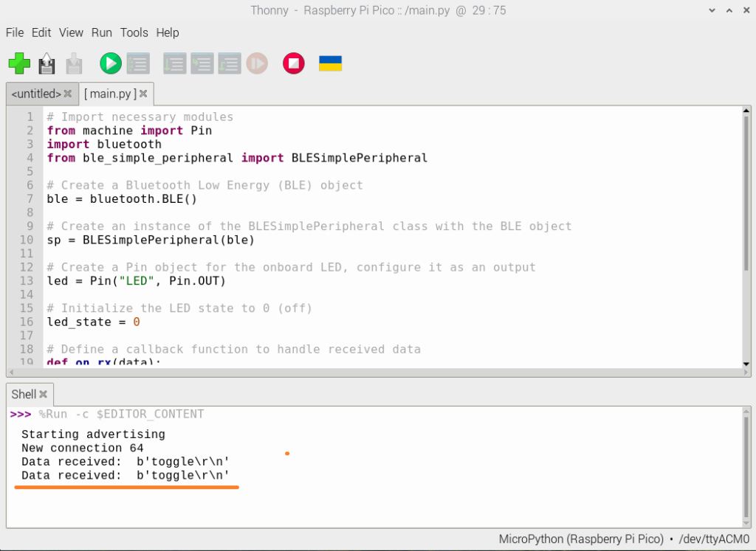756x551 pixels.
Task: Step out of the current function
Action: pos(230,63)
